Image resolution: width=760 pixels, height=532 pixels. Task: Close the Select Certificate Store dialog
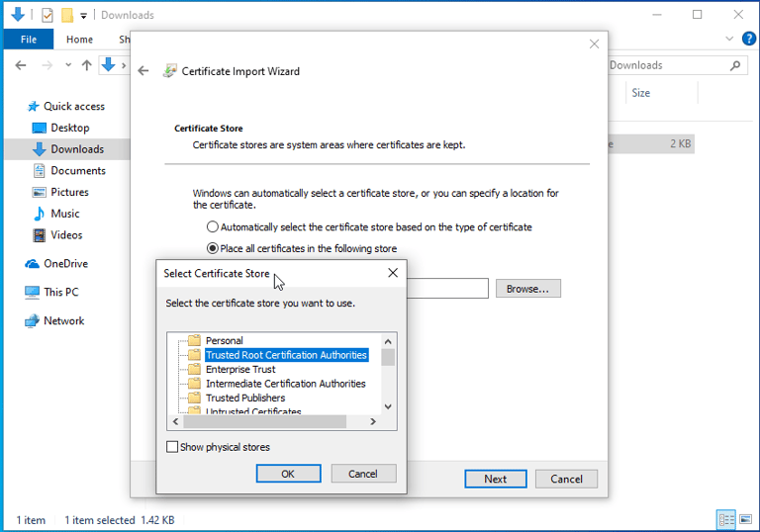pyautogui.click(x=393, y=273)
